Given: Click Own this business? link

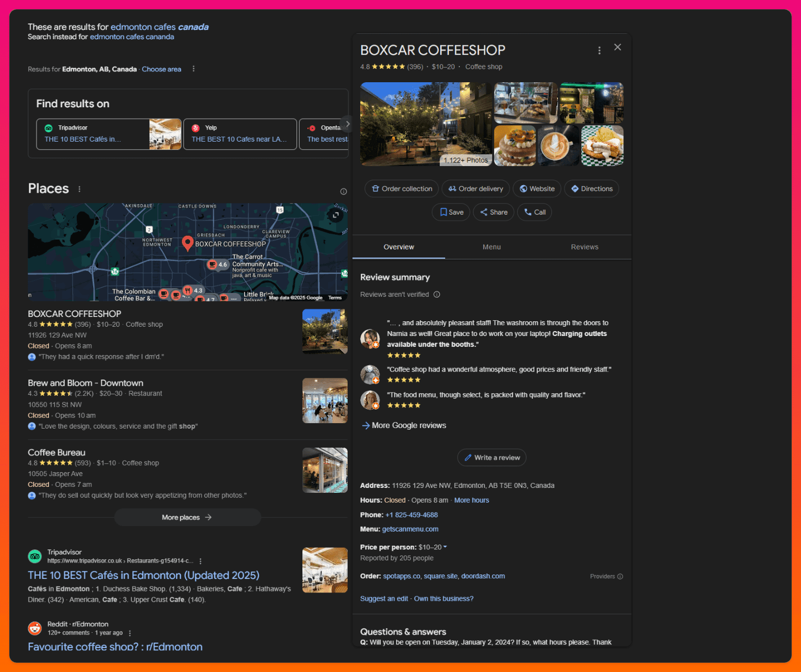Looking at the screenshot, I should pos(444,599).
